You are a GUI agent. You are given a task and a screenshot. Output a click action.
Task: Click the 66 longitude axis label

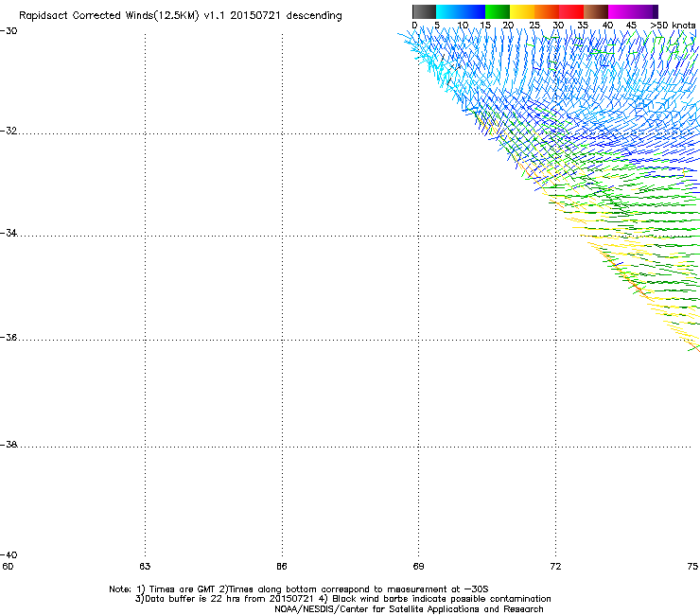point(282,567)
